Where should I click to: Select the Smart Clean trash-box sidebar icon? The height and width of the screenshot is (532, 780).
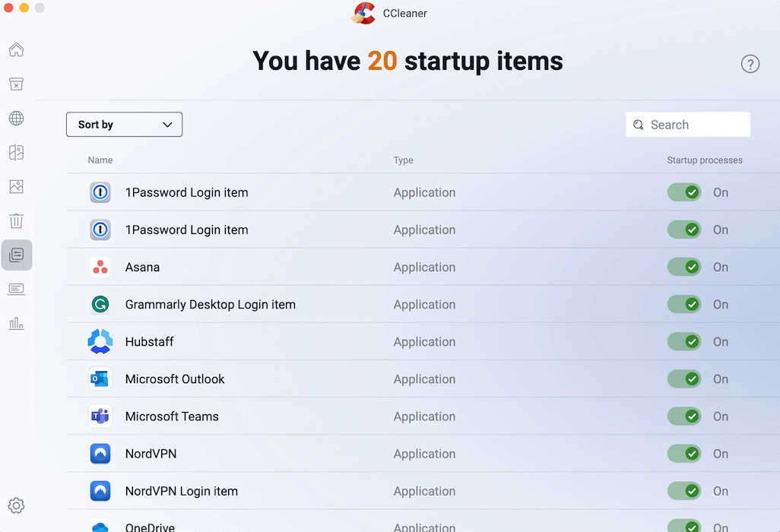pyautogui.click(x=16, y=84)
